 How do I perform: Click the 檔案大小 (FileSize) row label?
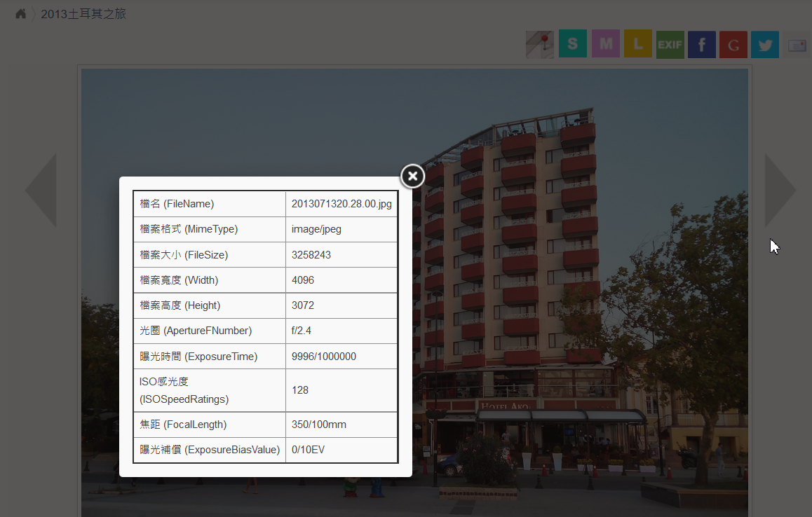(184, 255)
